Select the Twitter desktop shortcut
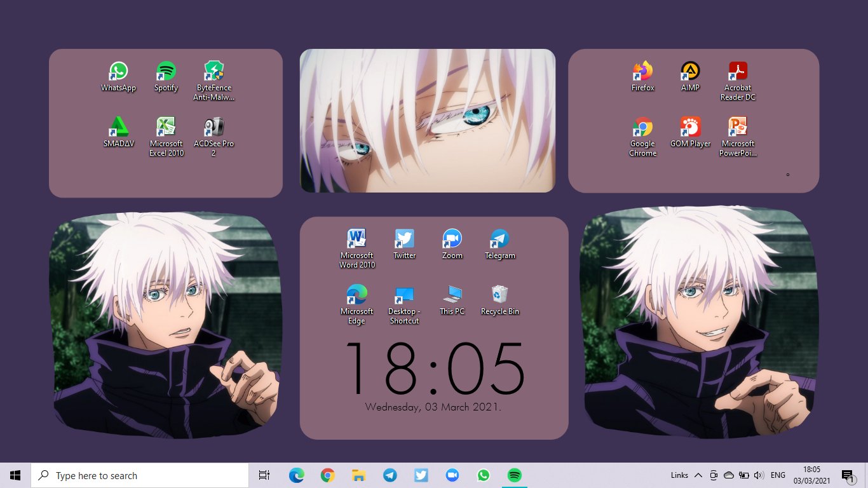 405,244
